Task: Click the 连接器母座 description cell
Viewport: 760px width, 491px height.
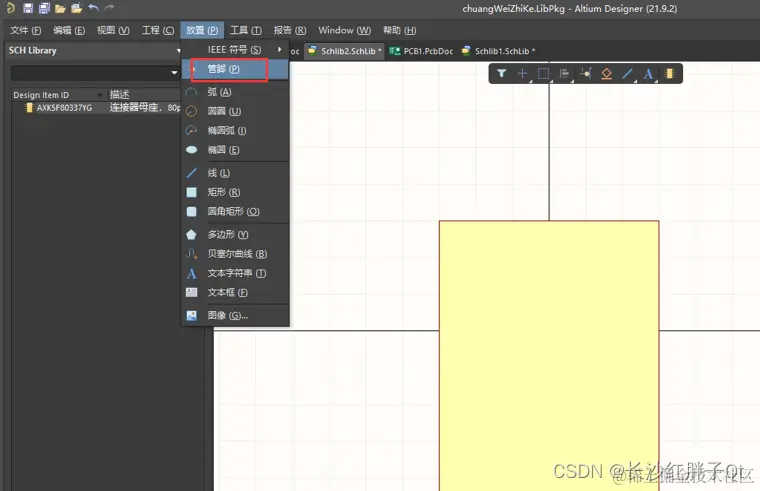Action: click(x=145, y=108)
